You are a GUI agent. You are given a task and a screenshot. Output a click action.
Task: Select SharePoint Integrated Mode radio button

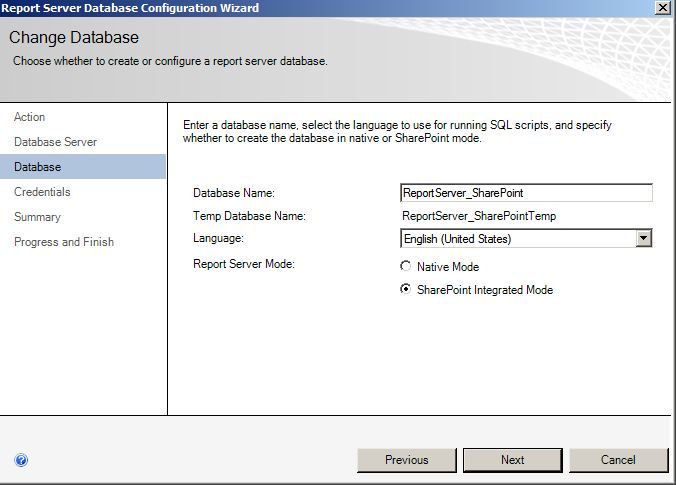pos(405,289)
